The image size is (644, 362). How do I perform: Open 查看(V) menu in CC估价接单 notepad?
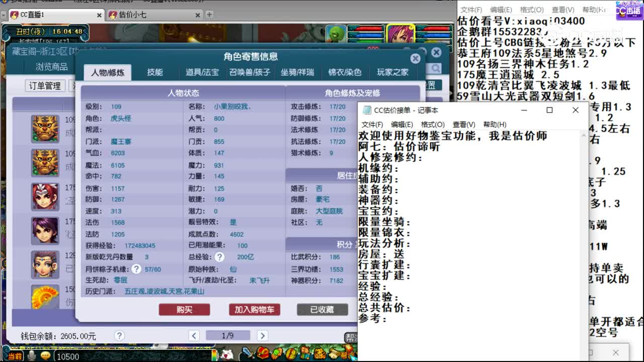point(464,125)
